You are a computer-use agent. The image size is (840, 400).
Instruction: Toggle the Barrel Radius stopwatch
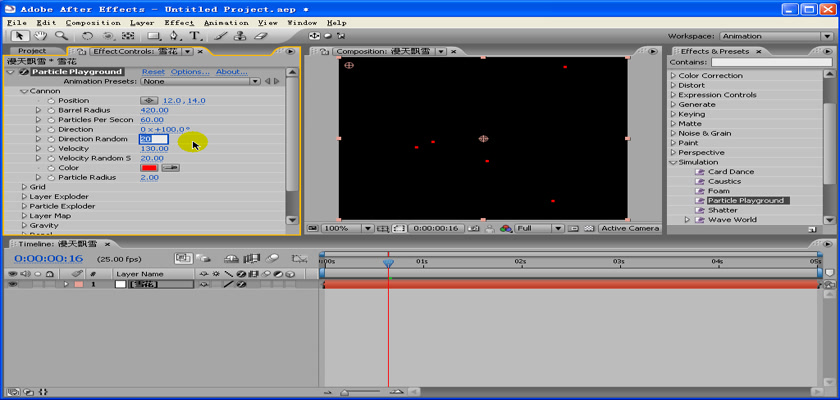tap(51, 110)
